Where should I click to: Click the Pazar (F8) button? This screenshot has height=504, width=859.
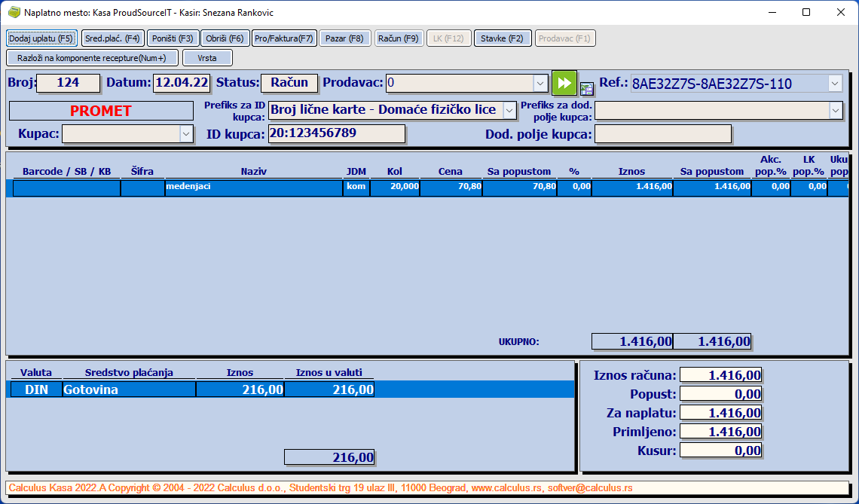pos(344,38)
